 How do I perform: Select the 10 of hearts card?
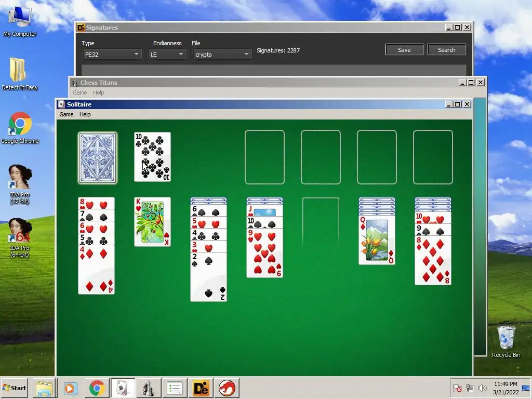(433, 218)
